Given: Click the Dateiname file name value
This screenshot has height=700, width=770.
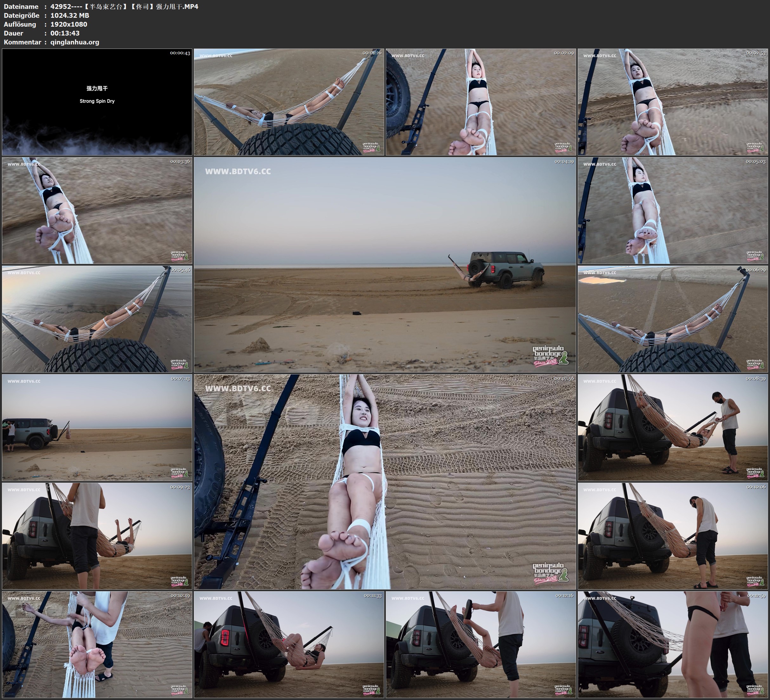Looking at the screenshot, I should (x=124, y=6).
